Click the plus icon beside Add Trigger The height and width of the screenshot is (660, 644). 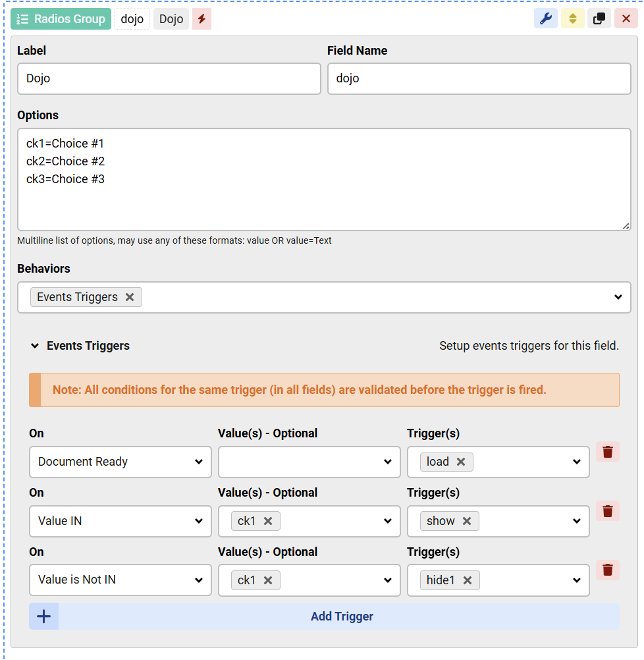point(43,616)
